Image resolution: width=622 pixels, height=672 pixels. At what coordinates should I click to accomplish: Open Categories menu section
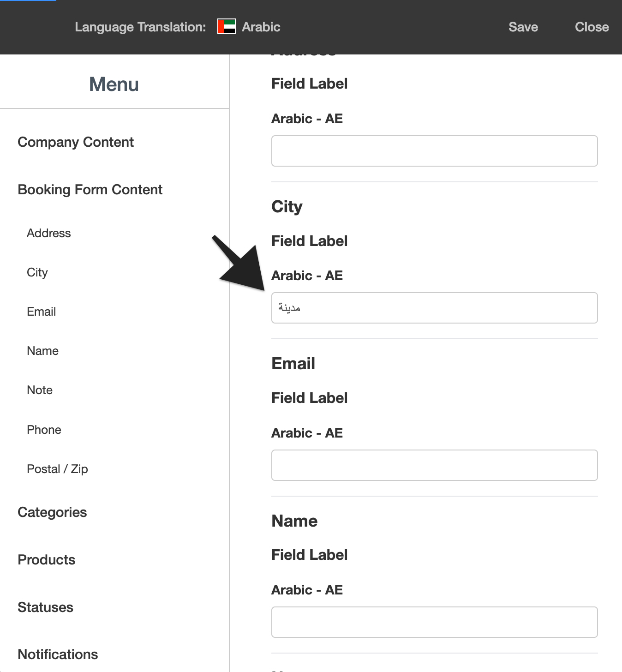pos(52,512)
